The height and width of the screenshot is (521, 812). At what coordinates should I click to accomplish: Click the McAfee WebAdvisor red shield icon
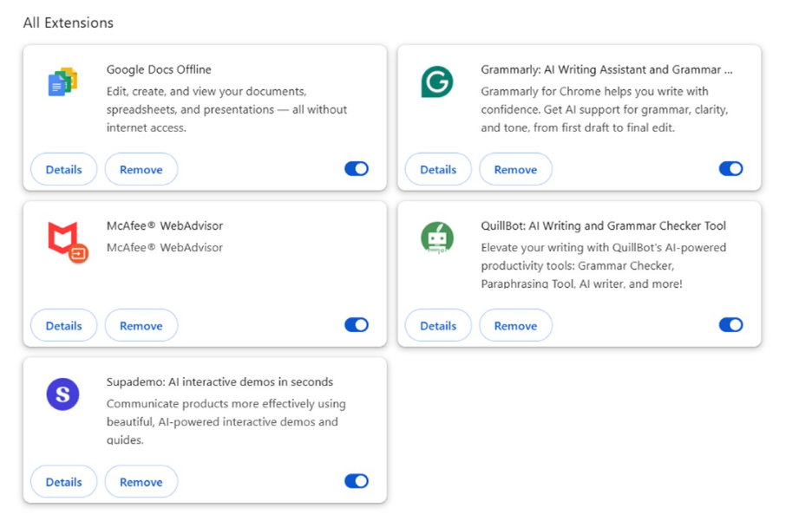[65, 240]
